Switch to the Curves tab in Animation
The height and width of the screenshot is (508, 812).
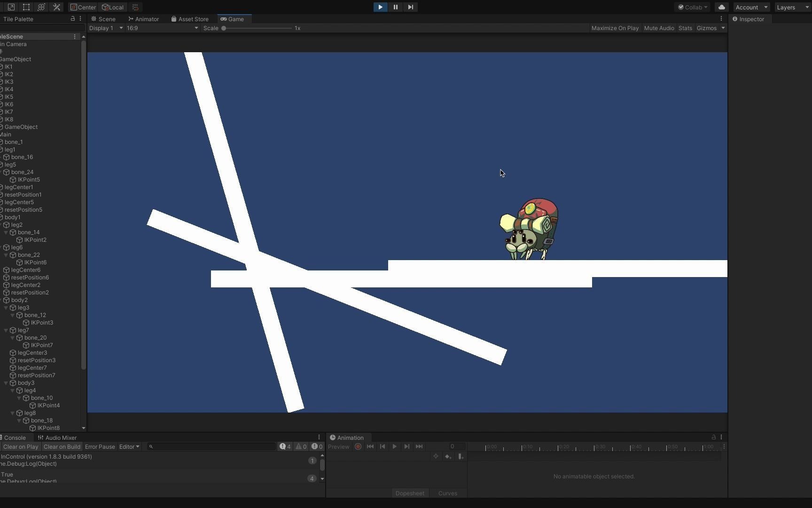tap(447, 493)
